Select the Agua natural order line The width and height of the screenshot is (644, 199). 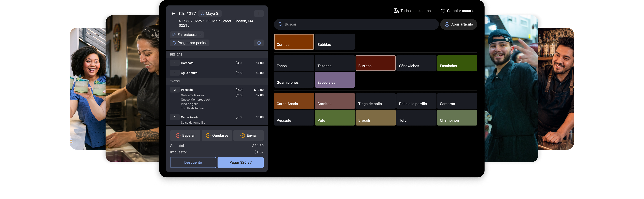point(217,73)
